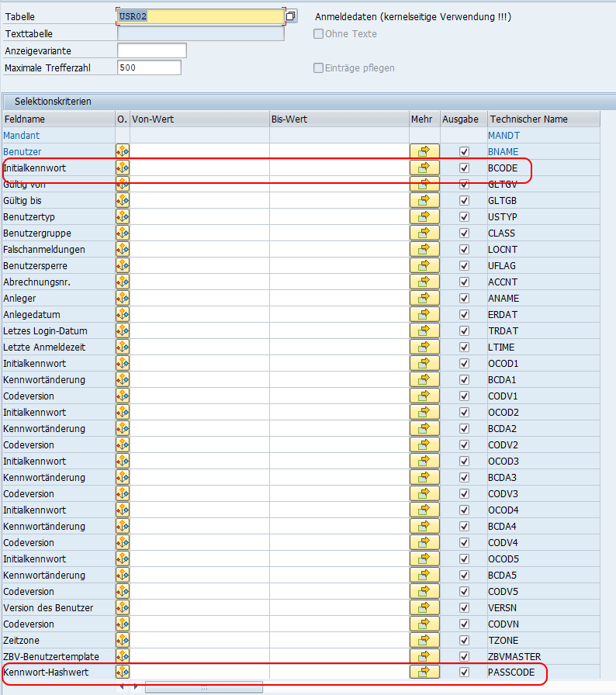Click selection option icon for Benutzertyp
The image size is (616, 695).
tap(123, 216)
